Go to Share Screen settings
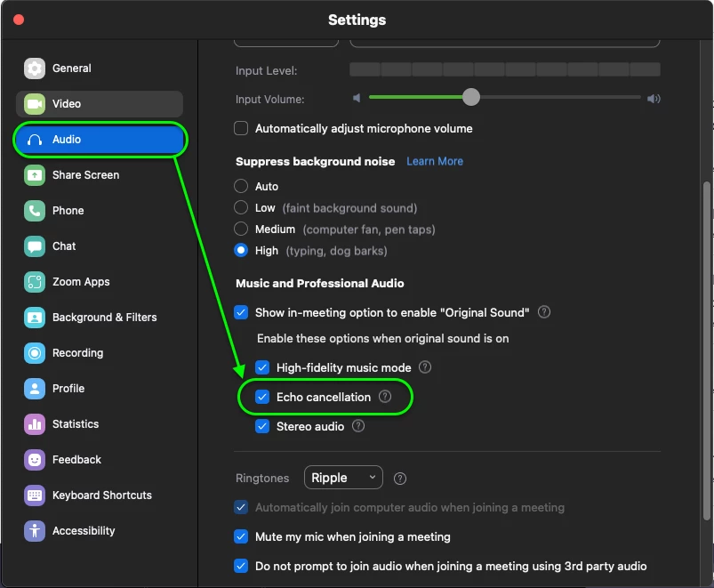Image resolution: width=714 pixels, height=588 pixels. point(100,175)
